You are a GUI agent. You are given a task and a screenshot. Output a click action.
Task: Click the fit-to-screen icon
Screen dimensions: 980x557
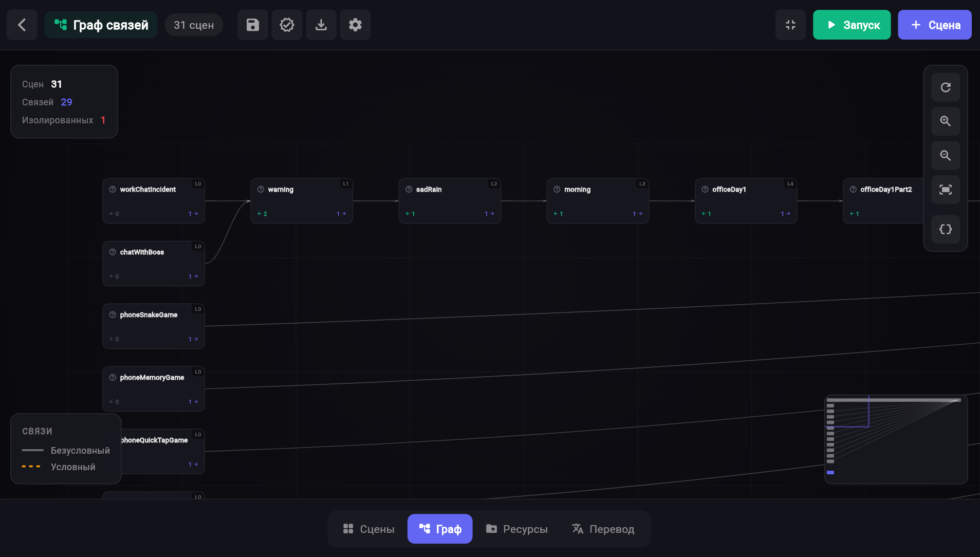(946, 190)
